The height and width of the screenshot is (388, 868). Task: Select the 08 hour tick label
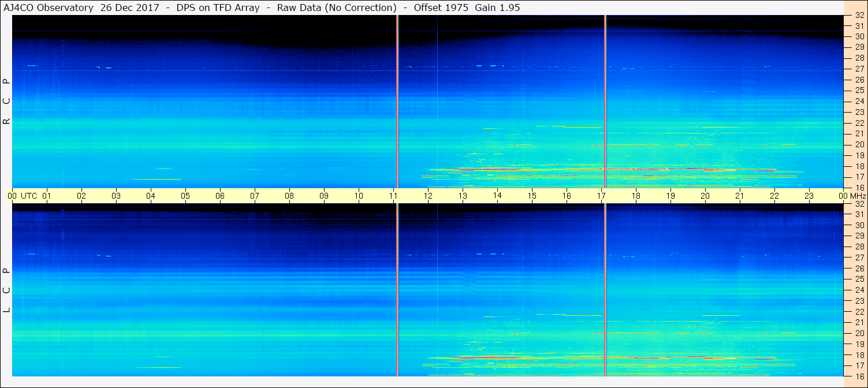[x=289, y=196]
